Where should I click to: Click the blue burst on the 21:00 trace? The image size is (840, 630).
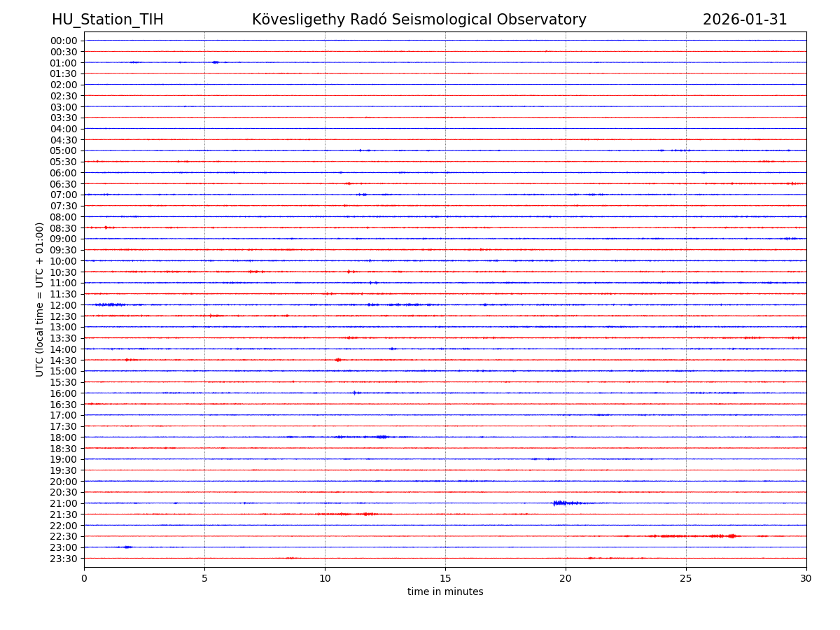(x=560, y=503)
